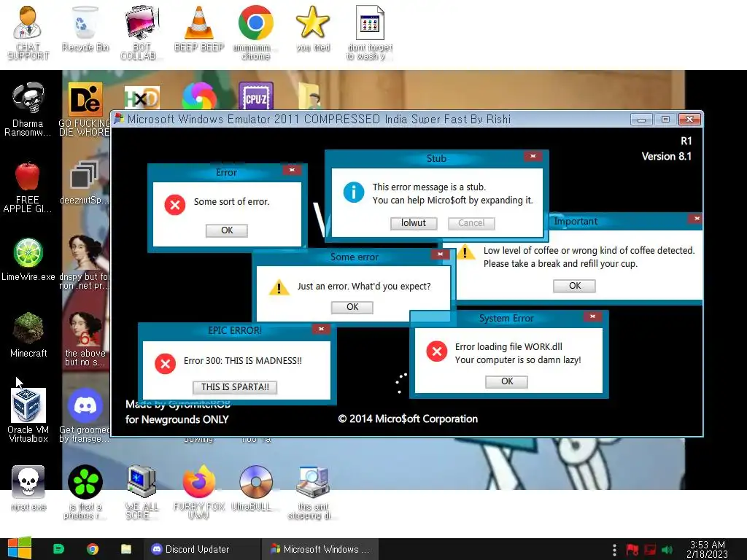The width and height of the screenshot is (747, 560).
Task: Open the 'dont forget to wash' file icon
Action: 370,32
